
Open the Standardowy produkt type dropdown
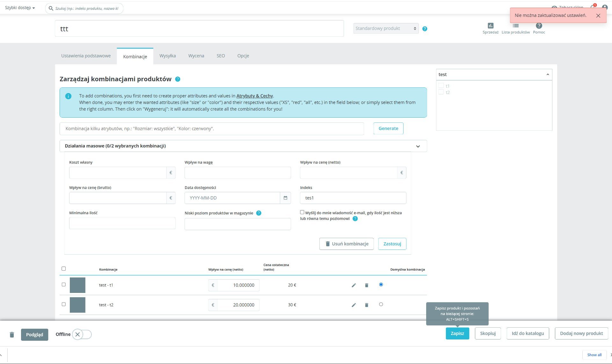click(x=386, y=28)
